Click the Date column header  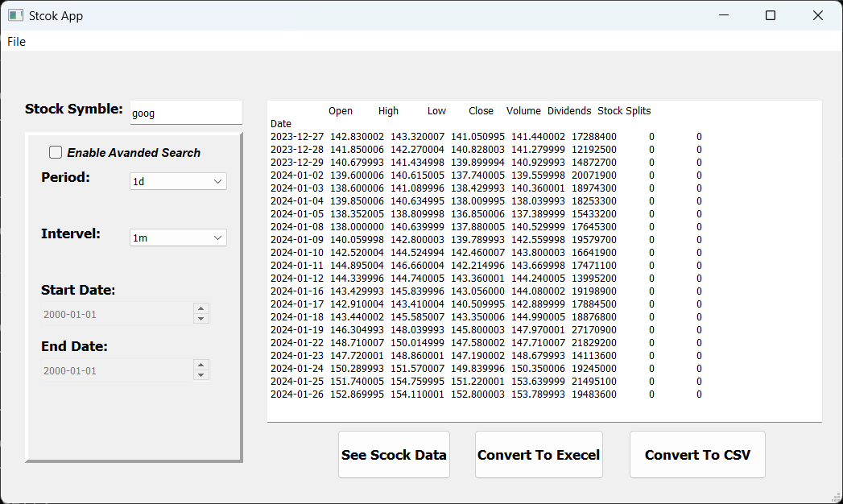pos(281,123)
